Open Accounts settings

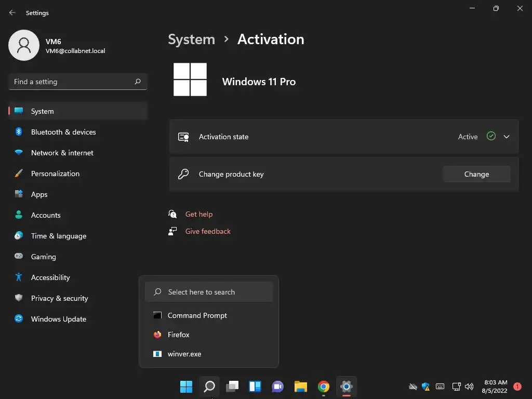point(78,215)
